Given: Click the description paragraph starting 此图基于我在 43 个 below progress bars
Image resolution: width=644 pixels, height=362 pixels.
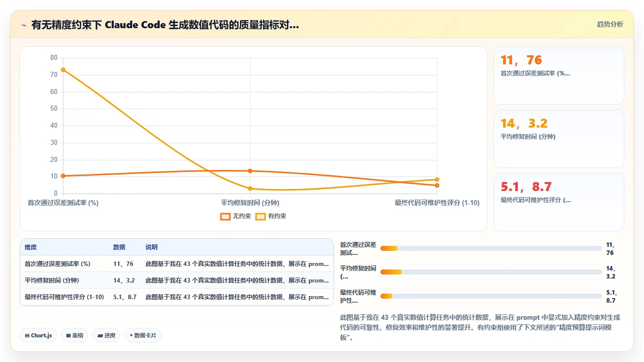Looking at the screenshot, I should 480,327.
